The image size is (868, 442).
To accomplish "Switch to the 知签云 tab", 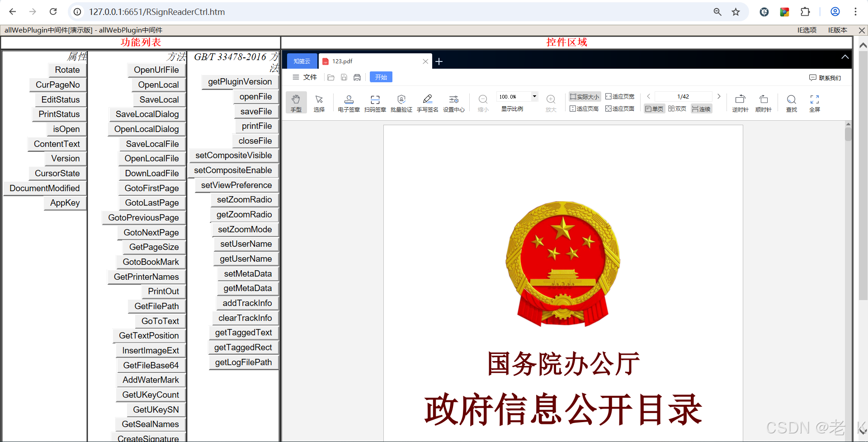I will [302, 61].
